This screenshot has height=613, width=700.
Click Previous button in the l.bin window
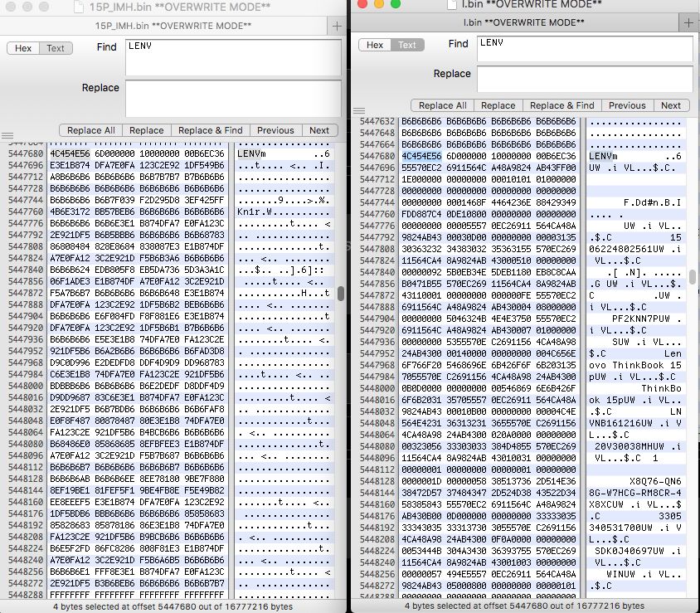coord(627,105)
